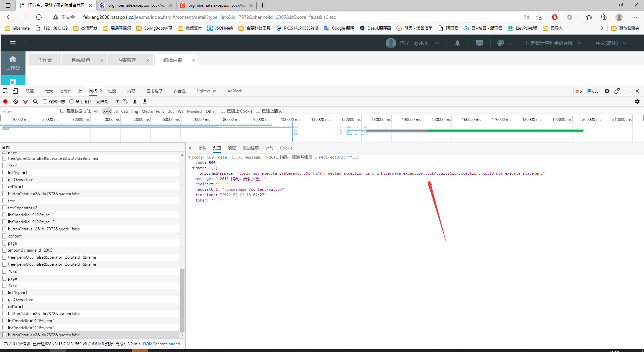Click the red record network log icon

click(x=5, y=101)
